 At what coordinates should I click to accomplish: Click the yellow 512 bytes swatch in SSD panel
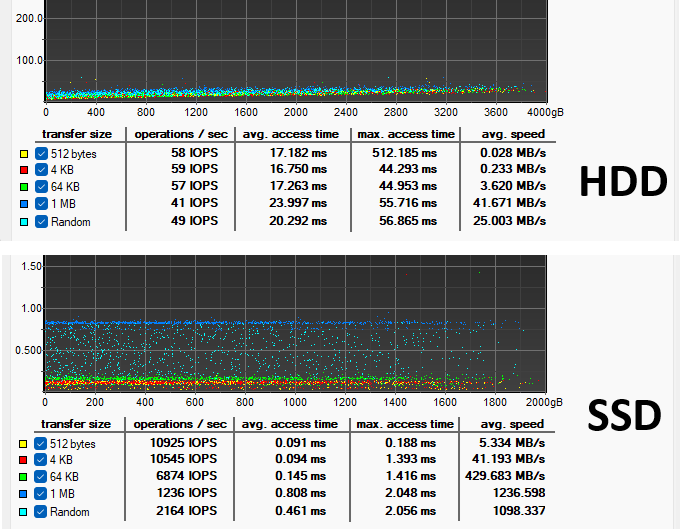tap(23, 444)
